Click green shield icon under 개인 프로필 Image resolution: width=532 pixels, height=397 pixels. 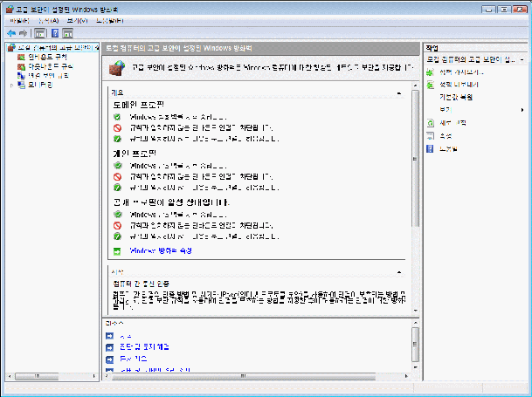tap(117, 166)
